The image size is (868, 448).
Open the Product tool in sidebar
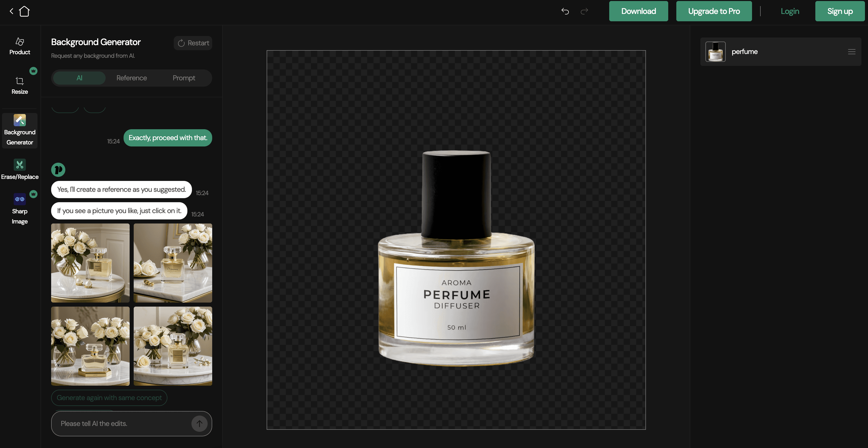(19, 46)
